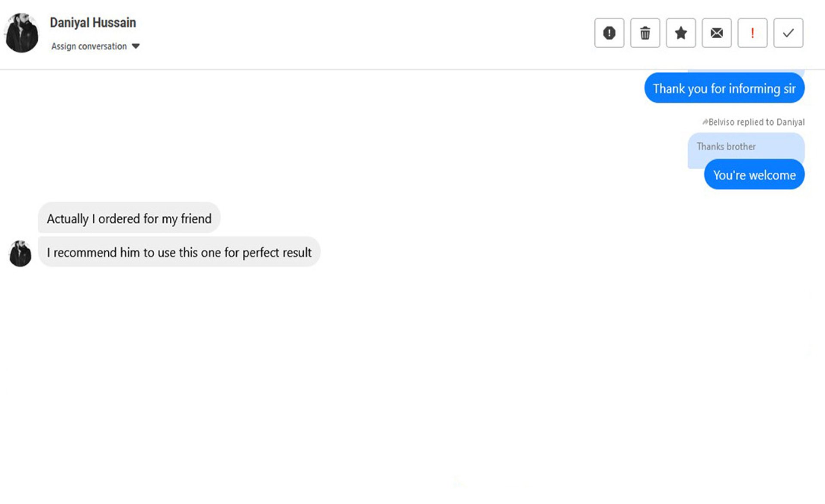Click the reply arrow icon beside Belviso

[x=705, y=122]
